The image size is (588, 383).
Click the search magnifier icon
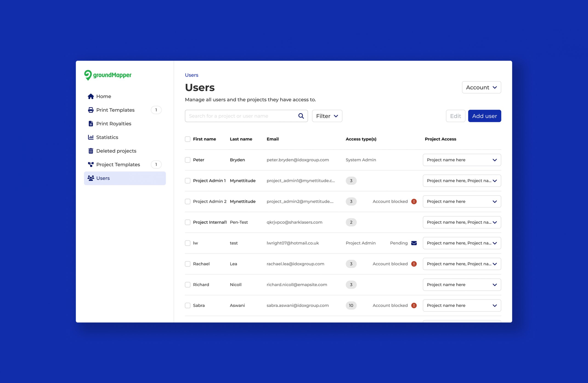301,116
